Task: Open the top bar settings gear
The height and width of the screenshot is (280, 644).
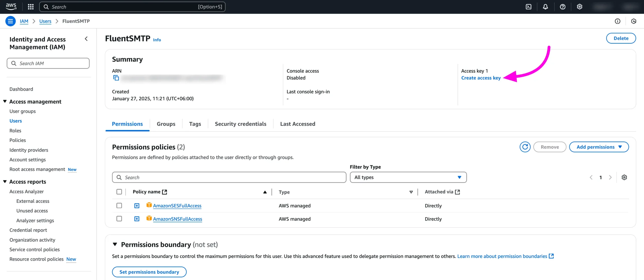Action: (x=580, y=7)
